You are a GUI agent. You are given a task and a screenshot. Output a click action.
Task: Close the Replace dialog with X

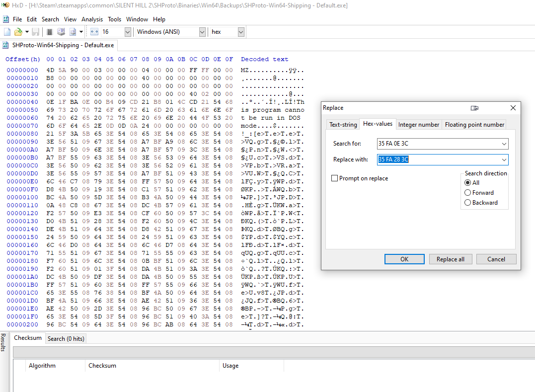tap(513, 108)
